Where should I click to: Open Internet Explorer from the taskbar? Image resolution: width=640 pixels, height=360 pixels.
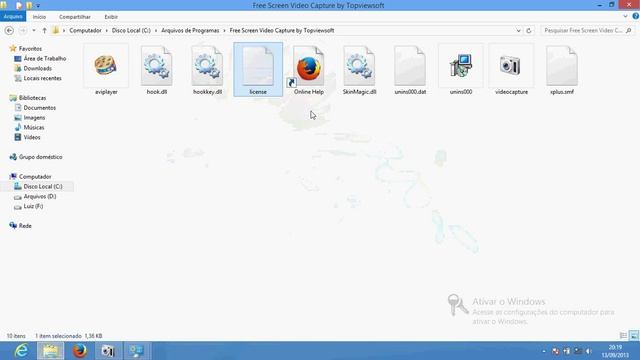tap(21, 351)
